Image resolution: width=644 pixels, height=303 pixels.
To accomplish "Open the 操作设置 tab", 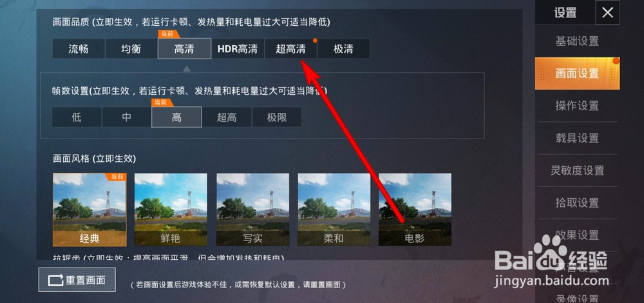I will 577,106.
